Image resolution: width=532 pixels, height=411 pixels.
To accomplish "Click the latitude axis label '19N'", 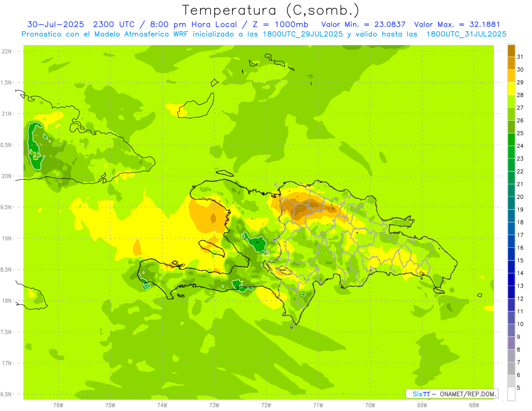I will pos(7,238).
